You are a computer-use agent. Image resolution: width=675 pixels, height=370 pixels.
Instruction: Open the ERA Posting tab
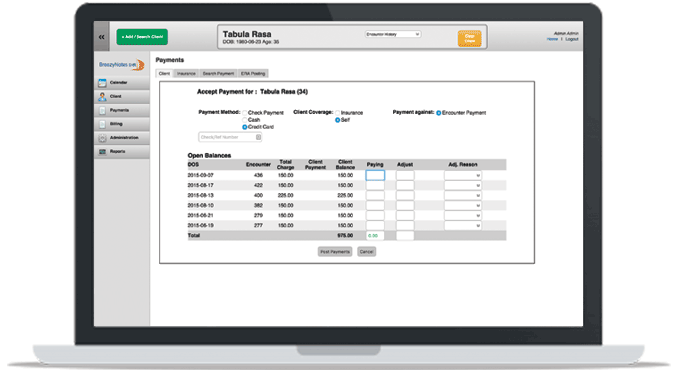(253, 74)
